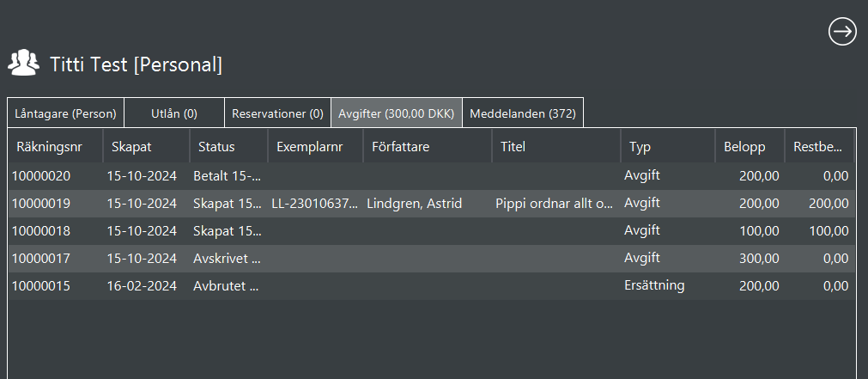Open the Reservationer (0) tab
Viewport: 868px width, 379px height.
pos(277,113)
